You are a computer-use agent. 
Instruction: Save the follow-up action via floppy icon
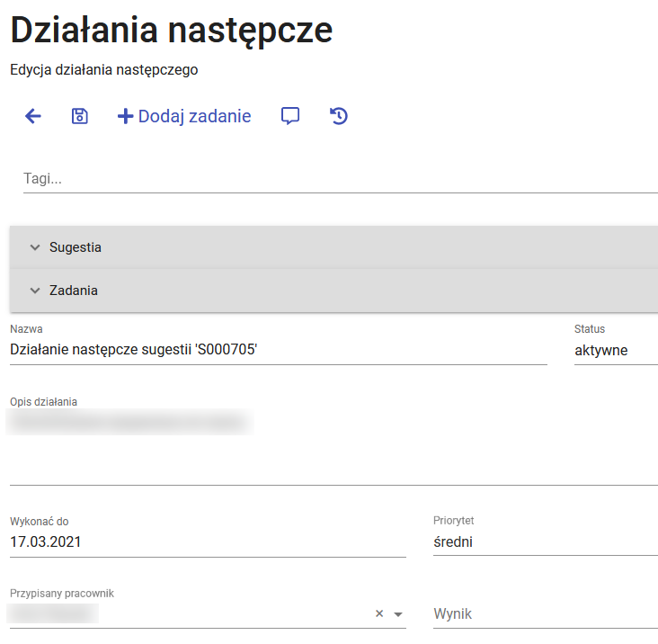pyautogui.click(x=80, y=116)
